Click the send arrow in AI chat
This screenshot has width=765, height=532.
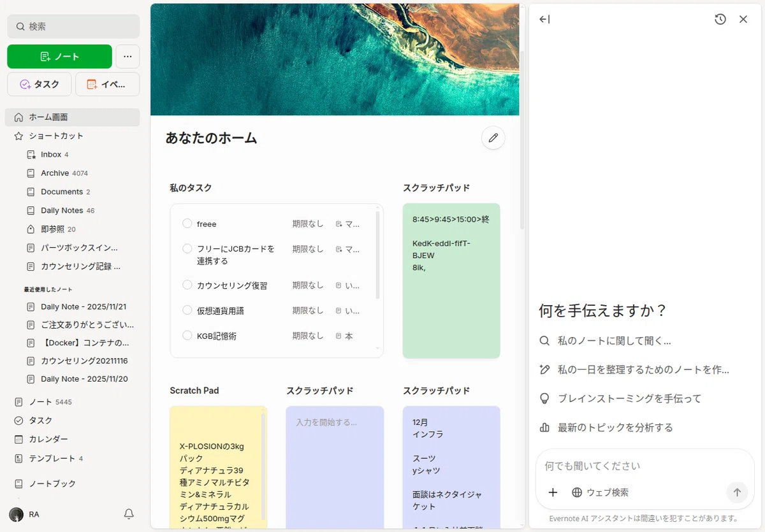click(x=737, y=492)
